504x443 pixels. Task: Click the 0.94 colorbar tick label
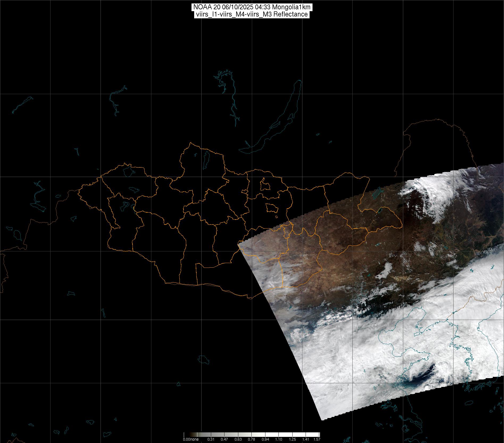pyautogui.click(x=265, y=439)
